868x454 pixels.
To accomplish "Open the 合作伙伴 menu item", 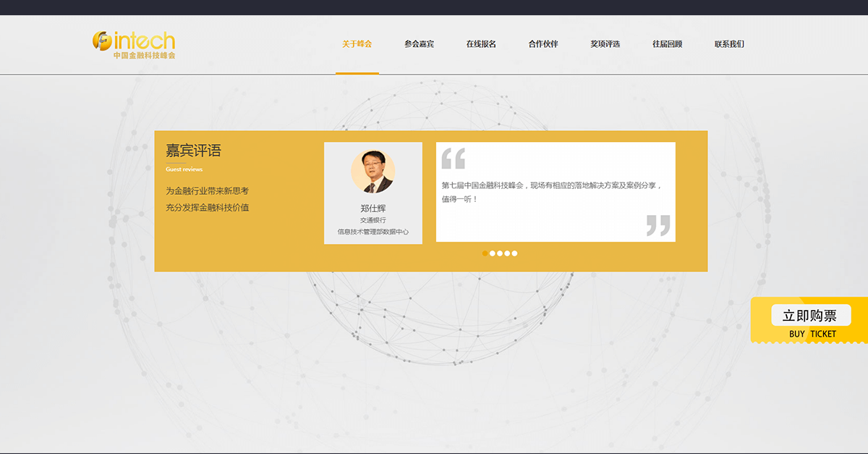I will (543, 44).
